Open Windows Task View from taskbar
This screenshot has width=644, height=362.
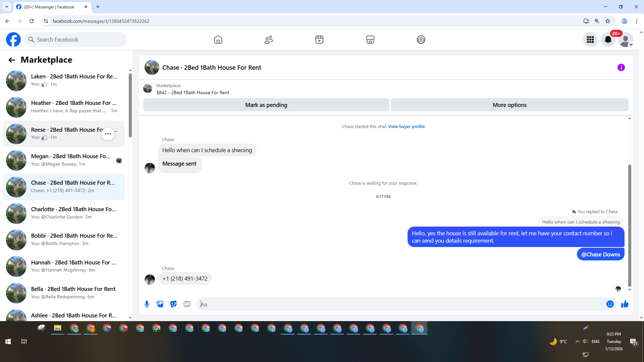(x=24, y=341)
